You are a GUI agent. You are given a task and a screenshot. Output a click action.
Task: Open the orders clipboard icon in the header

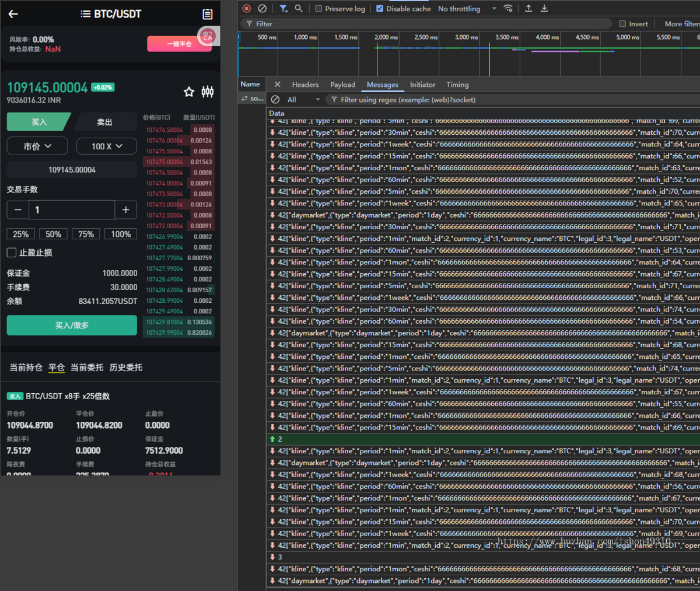(x=207, y=14)
